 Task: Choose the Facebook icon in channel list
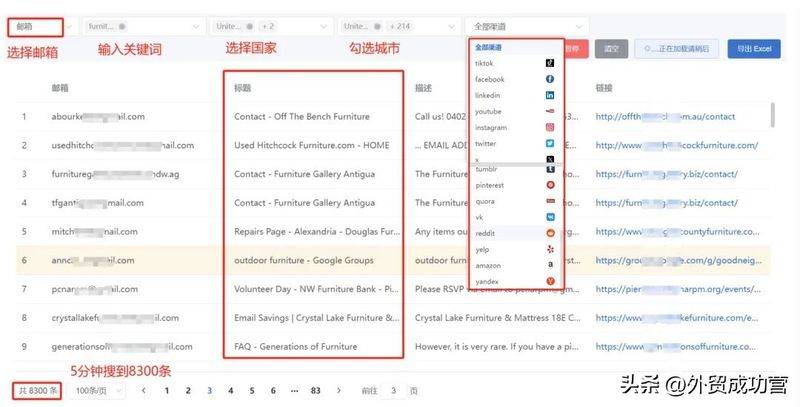[x=550, y=79]
